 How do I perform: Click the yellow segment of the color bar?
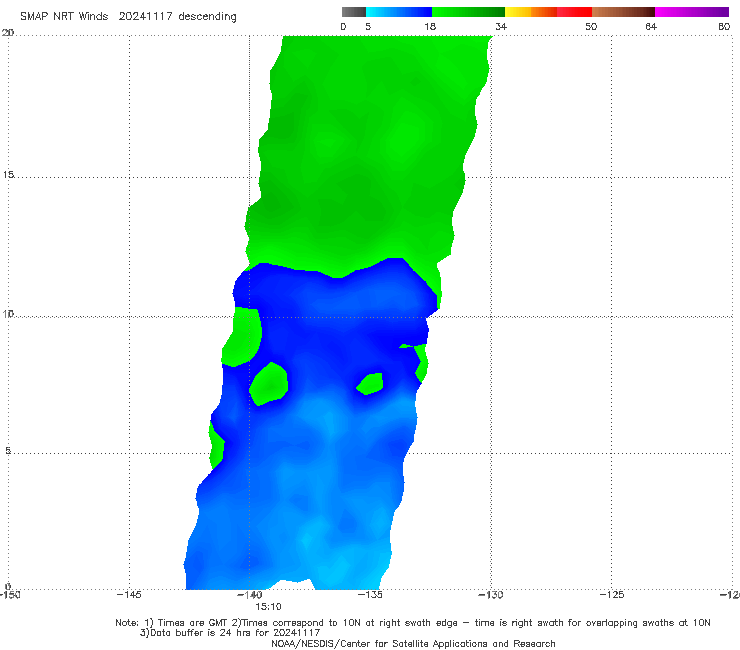coord(518,12)
